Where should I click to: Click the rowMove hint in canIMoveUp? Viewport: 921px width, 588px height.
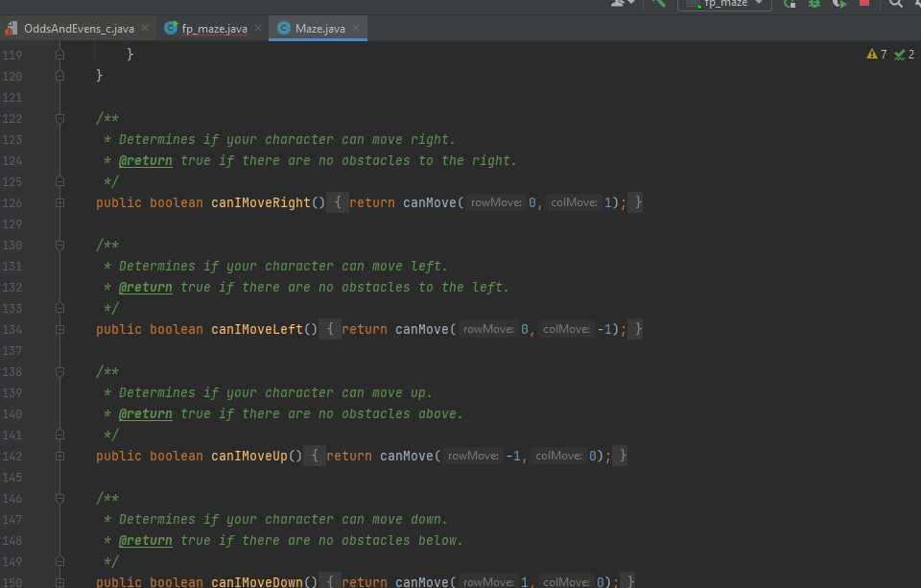coord(473,456)
